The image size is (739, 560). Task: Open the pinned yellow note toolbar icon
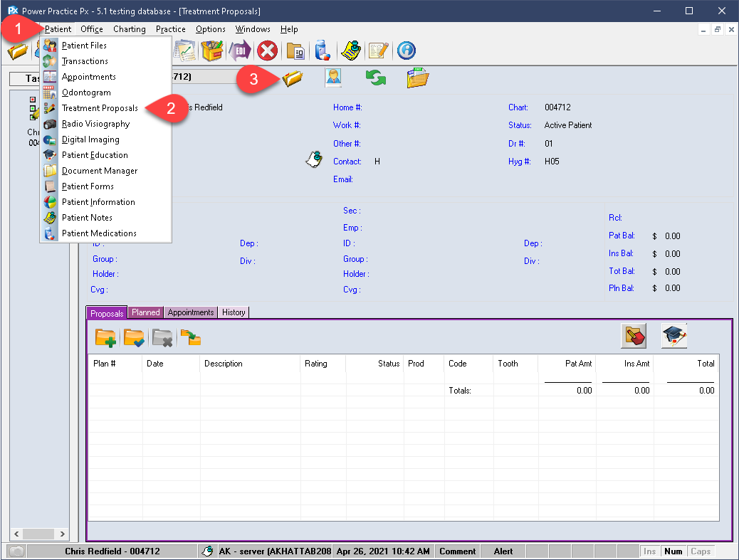point(351,51)
